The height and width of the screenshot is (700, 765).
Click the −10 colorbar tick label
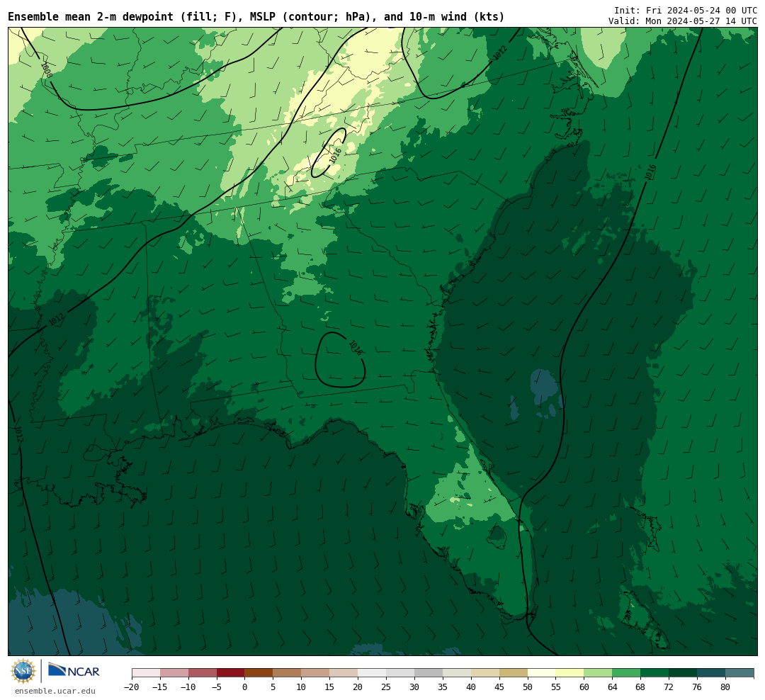pyautogui.click(x=188, y=687)
